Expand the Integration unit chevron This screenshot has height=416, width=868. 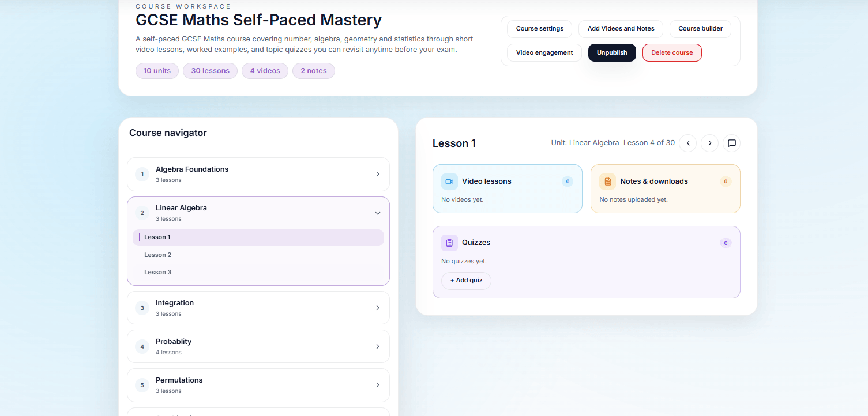(x=378, y=308)
